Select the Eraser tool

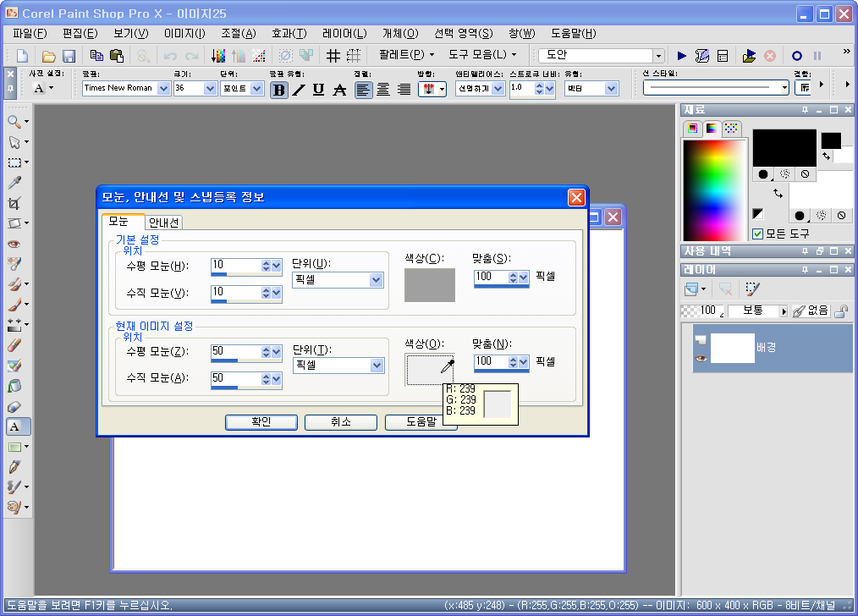(14, 344)
